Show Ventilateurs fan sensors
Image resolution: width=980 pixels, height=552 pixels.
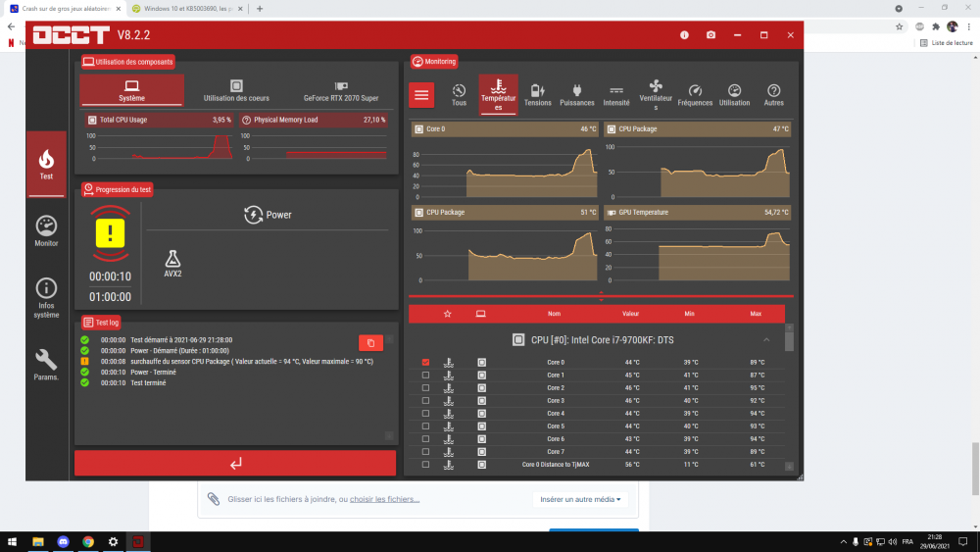(656, 95)
